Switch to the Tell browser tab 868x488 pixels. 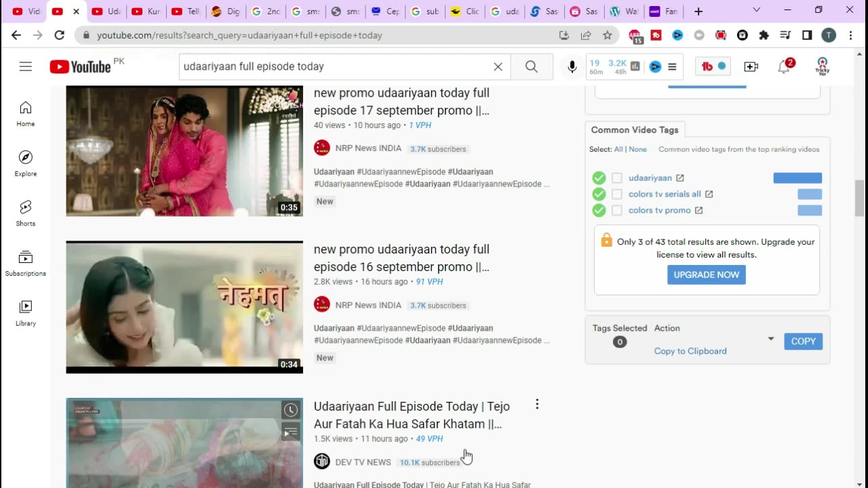tap(185, 12)
